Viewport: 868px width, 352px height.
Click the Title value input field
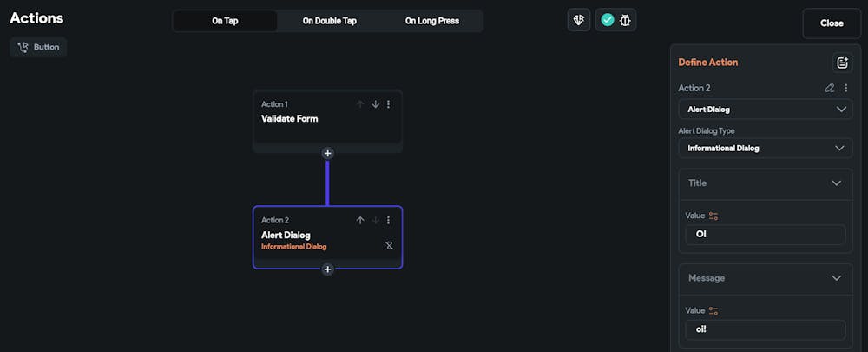tap(765, 235)
